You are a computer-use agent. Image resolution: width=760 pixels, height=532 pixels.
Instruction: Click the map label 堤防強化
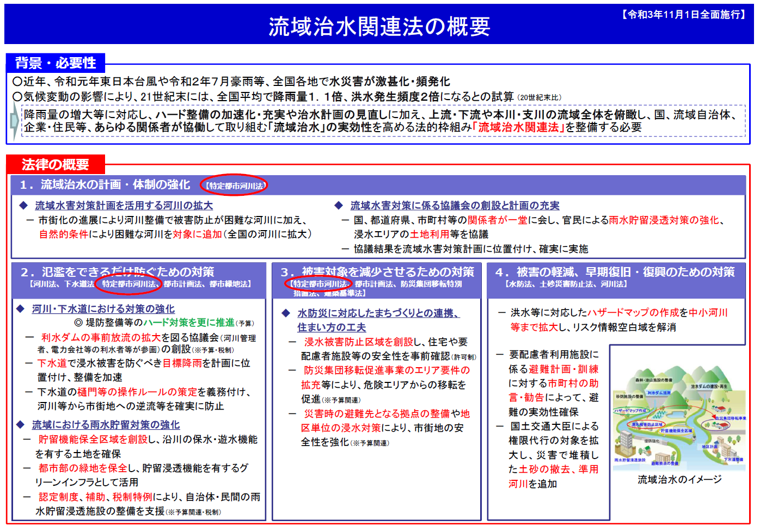click(x=652, y=441)
